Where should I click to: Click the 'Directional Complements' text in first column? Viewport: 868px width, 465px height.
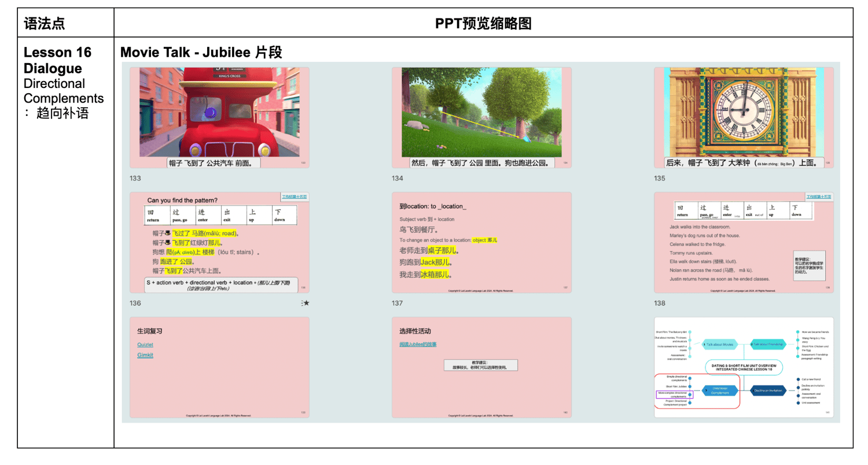[x=64, y=90]
